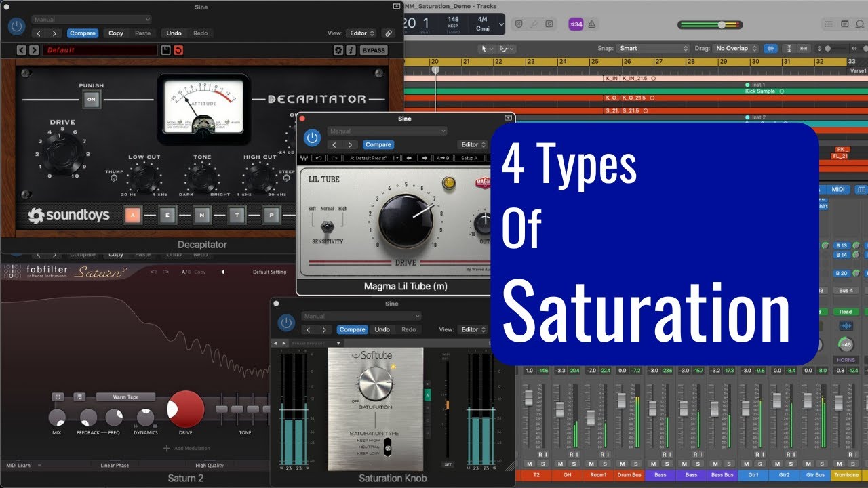The width and height of the screenshot is (868, 488).
Task: Click Compare in the Saturation Knob window
Action: click(x=353, y=329)
